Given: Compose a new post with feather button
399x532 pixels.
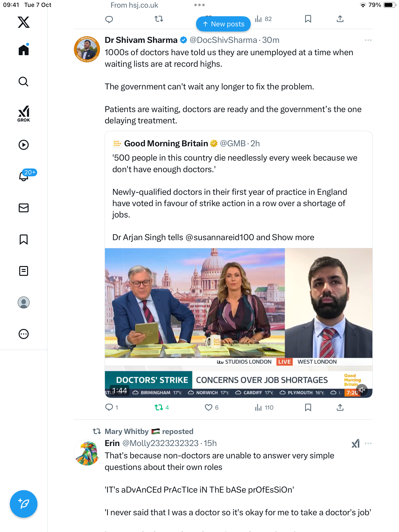Looking at the screenshot, I should pos(24,504).
